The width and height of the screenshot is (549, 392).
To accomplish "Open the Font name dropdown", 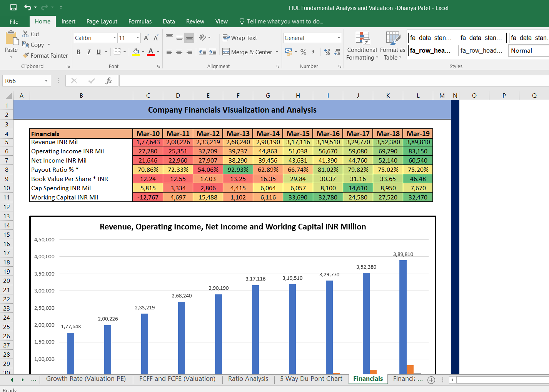I will click(115, 38).
